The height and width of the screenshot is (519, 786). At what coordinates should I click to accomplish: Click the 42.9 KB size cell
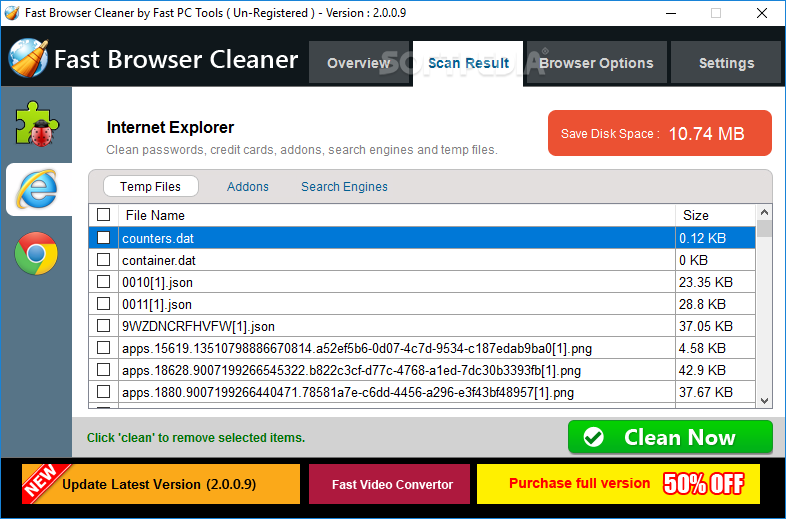pos(715,370)
